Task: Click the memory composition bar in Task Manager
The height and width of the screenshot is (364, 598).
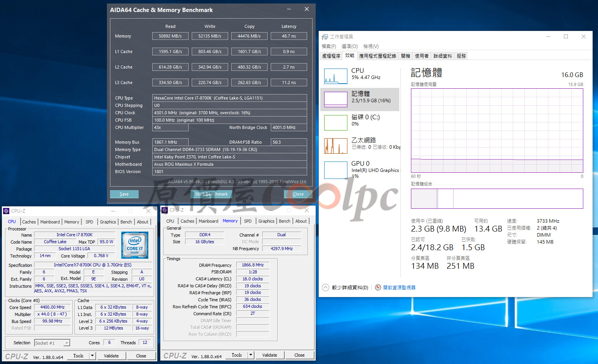Action: (x=497, y=199)
